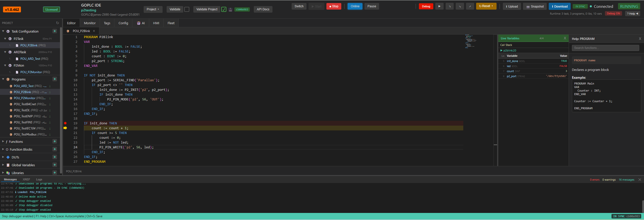Image resolution: width=644 pixels, height=220 pixels.
Task: Add a new function block with plus icon
Action: (x=55, y=149)
